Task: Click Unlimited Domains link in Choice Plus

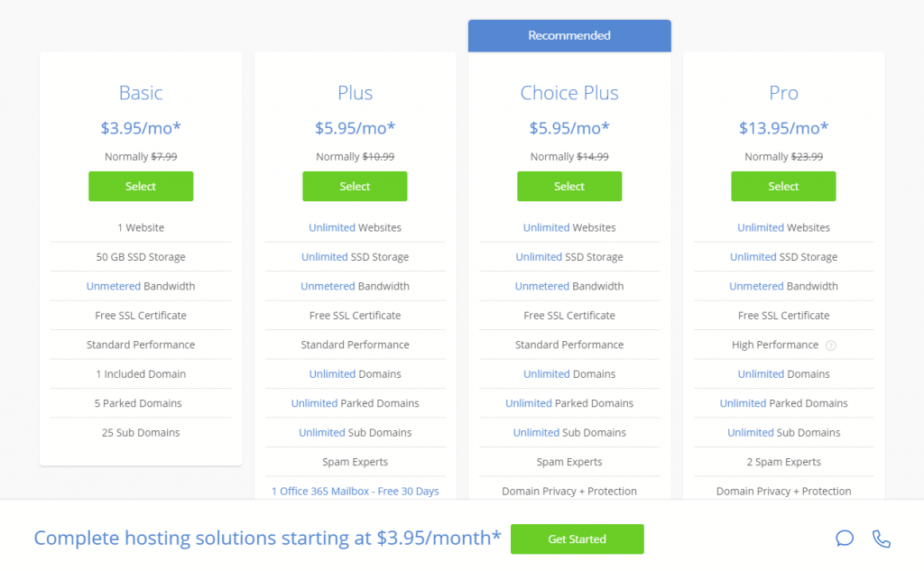Action: coord(547,374)
